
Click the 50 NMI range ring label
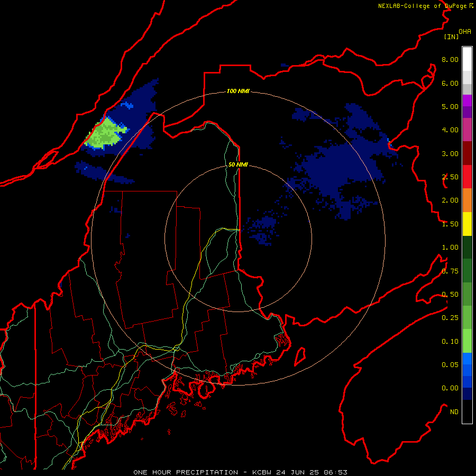pyautogui.click(x=238, y=164)
